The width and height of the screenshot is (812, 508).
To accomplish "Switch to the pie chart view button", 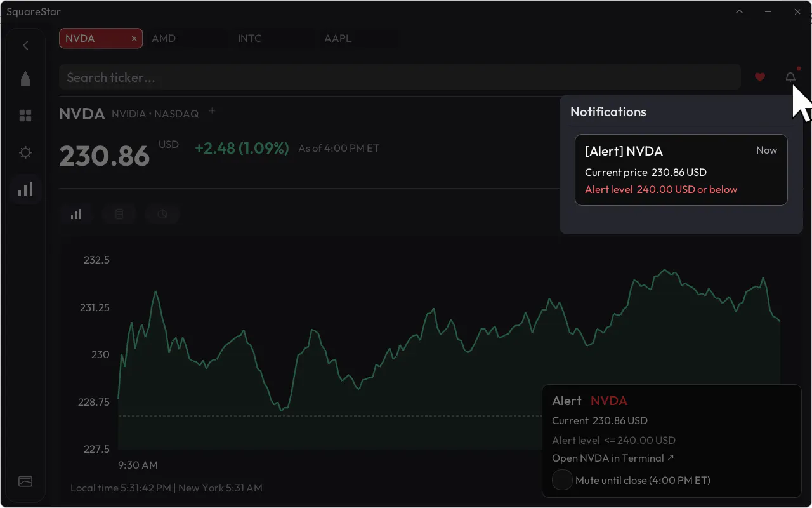I will point(162,214).
